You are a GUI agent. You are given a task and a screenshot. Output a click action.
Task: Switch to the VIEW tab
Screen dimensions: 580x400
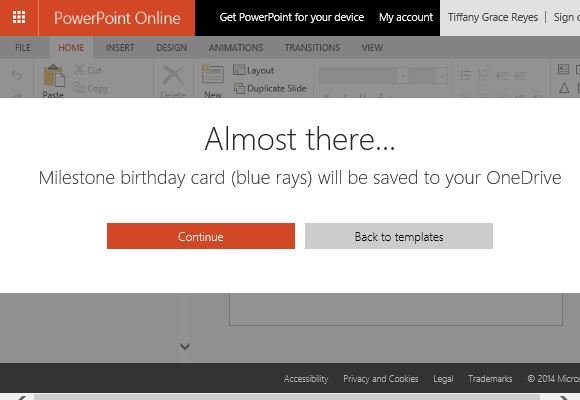point(372,48)
